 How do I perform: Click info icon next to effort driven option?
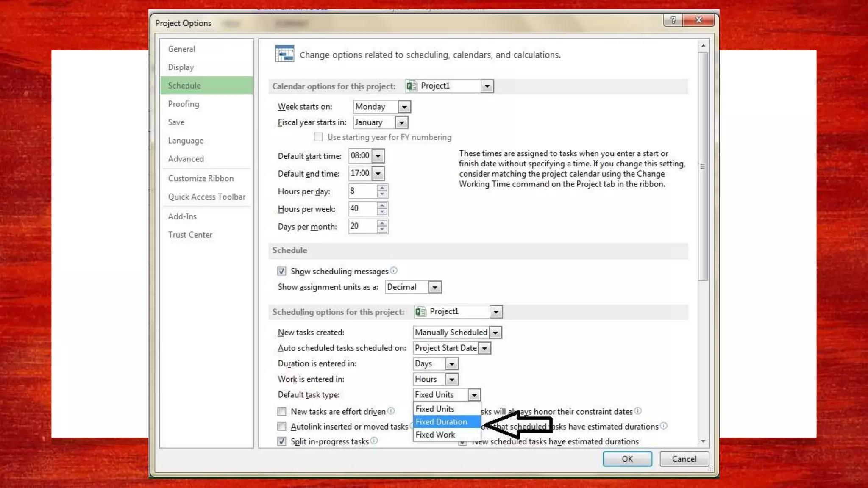pyautogui.click(x=391, y=411)
